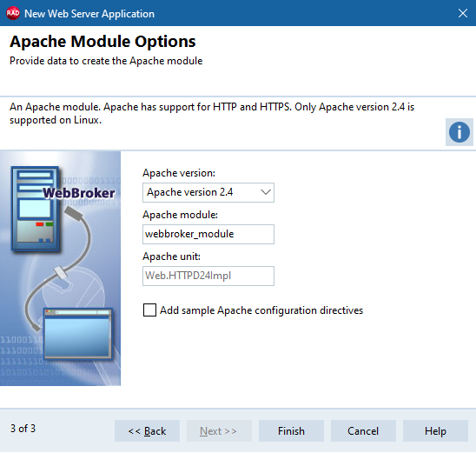Click the Apache Module Options heading
Screen dimensions: 476x453
[102, 42]
